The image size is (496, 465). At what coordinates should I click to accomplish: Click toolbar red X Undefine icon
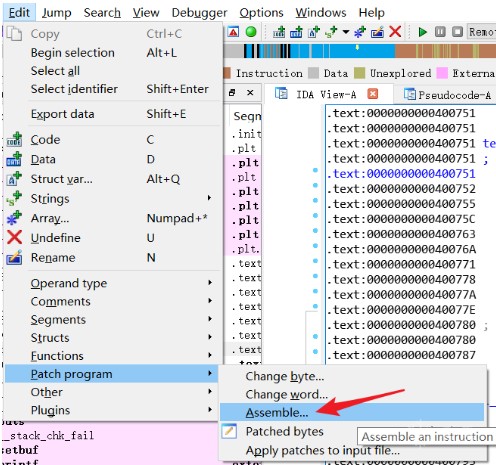tap(395, 32)
